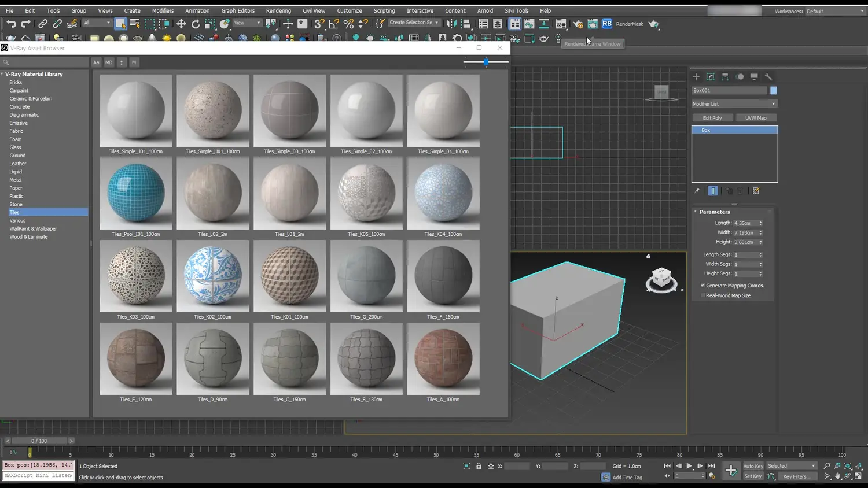The height and width of the screenshot is (488, 868).
Task: Select the Move transform tool
Action: click(181, 24)
